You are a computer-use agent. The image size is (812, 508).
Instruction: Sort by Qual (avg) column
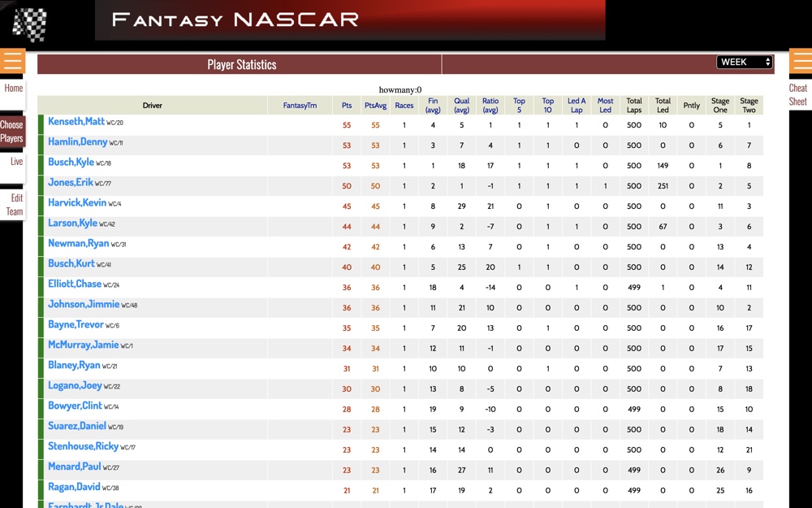(x=461, y=105)
